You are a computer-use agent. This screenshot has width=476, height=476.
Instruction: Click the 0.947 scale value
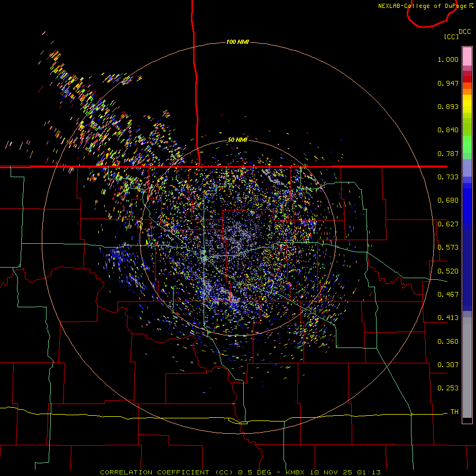point(448,83)
